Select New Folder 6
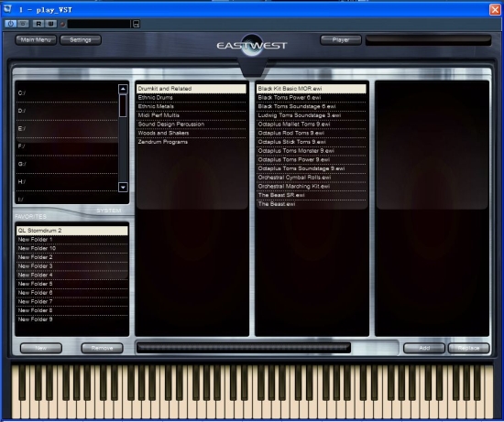 pos(72,293)
